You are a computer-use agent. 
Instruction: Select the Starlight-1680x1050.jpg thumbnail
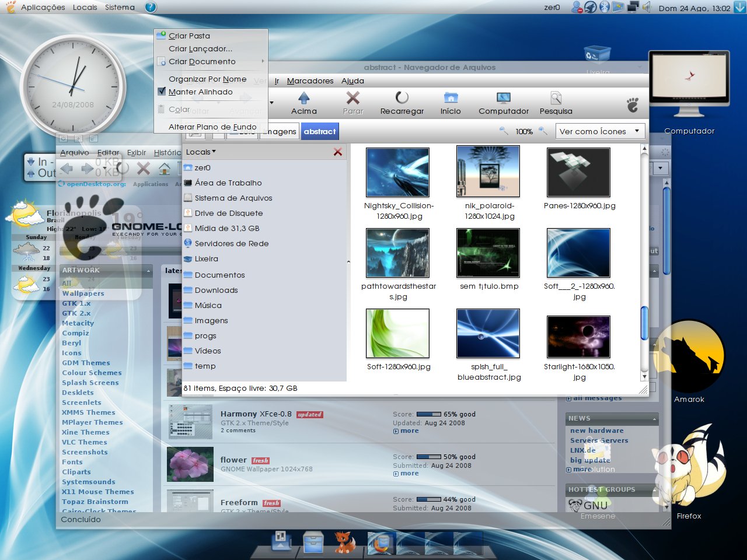(x=578, y=337)
